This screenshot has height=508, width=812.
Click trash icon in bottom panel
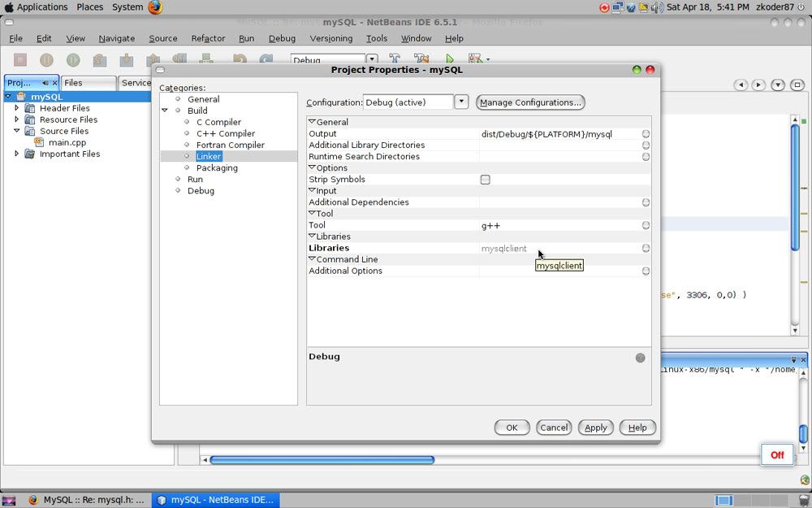tap(804, 500)
